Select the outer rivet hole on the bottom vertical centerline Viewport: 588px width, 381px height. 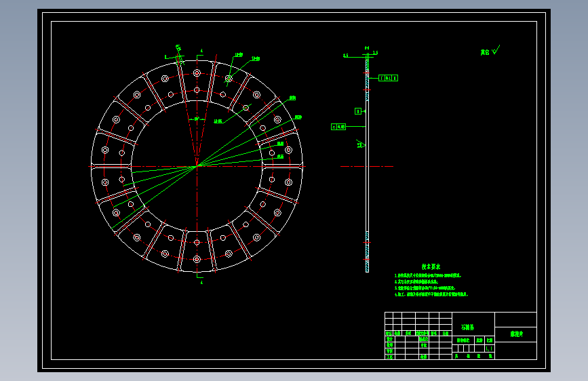(x=197, y=259)
